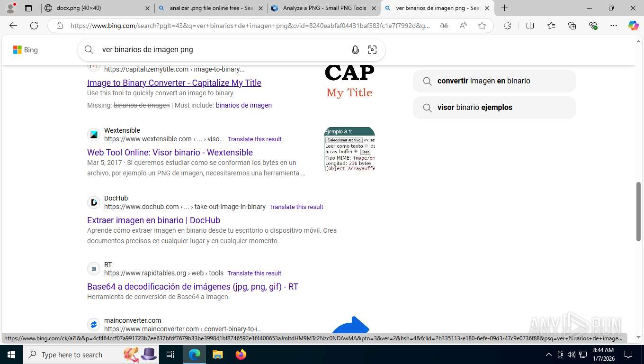
Task: Open the translate page icon in address bar
Action: tap(444, 26)
